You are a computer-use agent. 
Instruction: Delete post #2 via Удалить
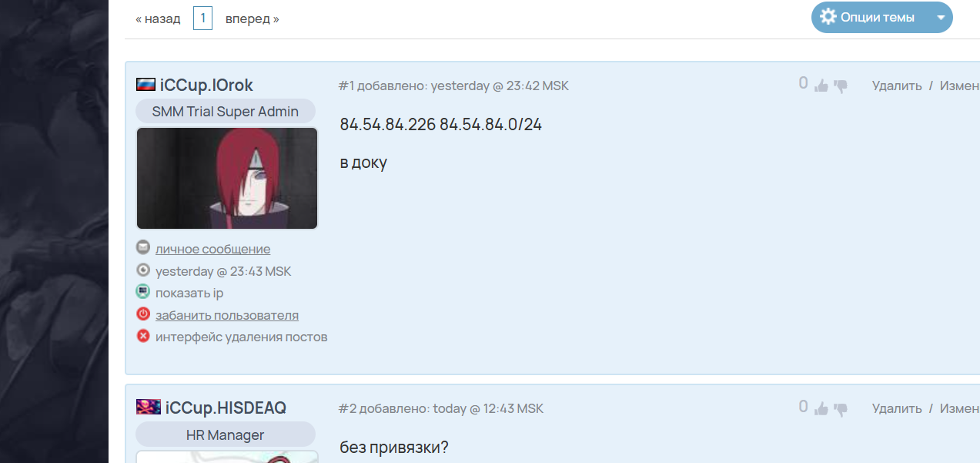coord(897,408)
